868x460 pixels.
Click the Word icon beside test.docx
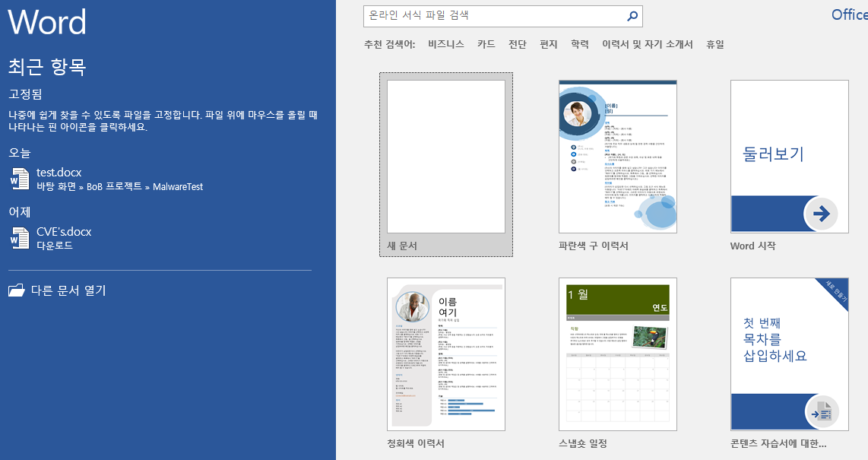click(x=20, y=179)
